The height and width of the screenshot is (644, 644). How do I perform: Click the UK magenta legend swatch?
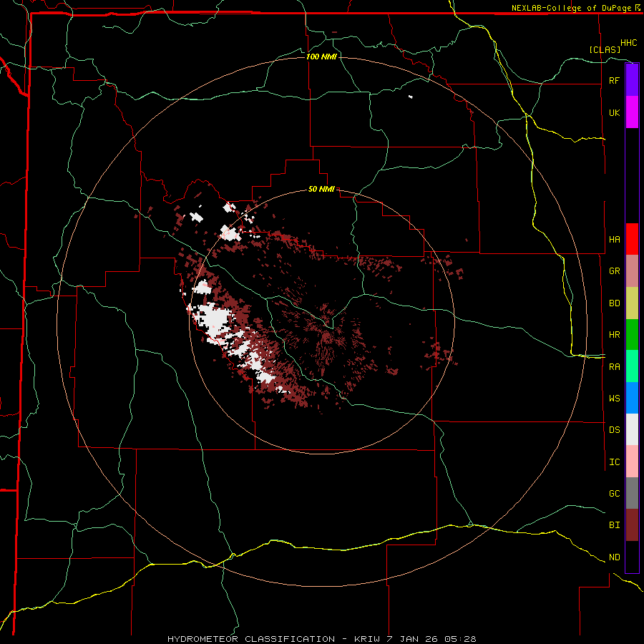pyautogui.click(x=632, y=112)
